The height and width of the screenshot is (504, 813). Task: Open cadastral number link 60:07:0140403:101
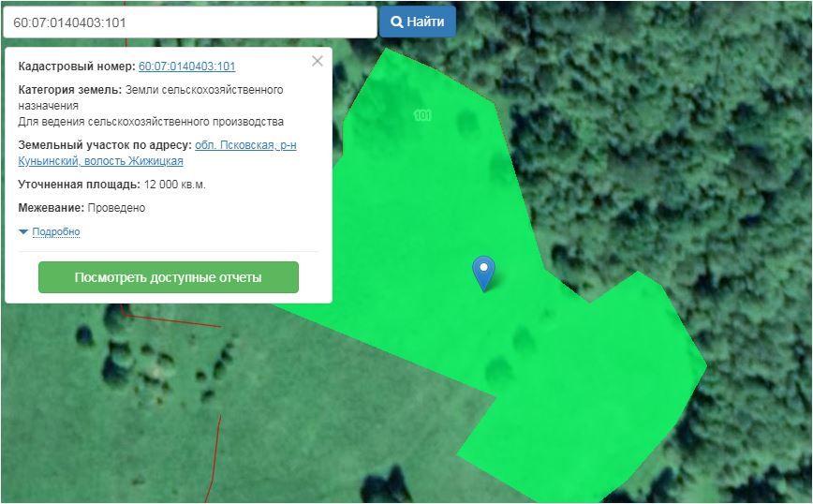[186, 67]
